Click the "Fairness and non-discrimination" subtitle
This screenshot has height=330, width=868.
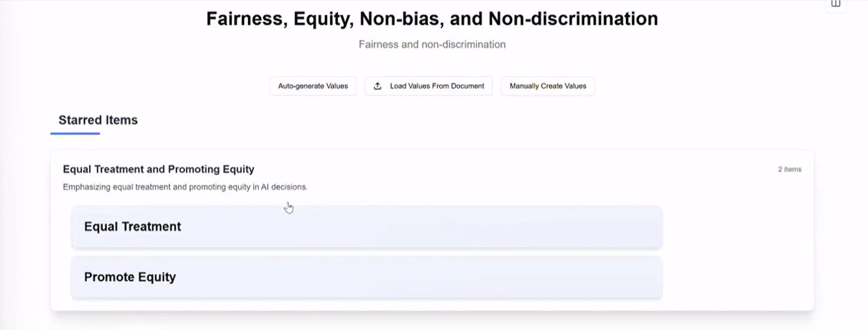432,44
